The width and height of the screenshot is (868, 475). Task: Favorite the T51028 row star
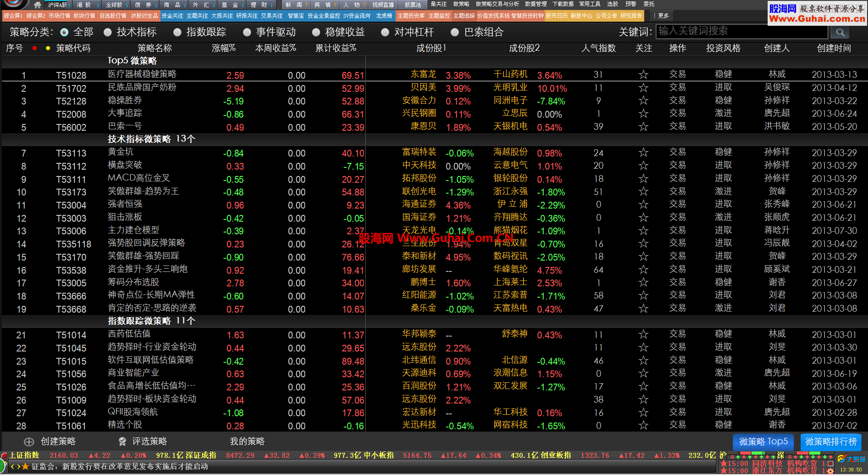643,75
